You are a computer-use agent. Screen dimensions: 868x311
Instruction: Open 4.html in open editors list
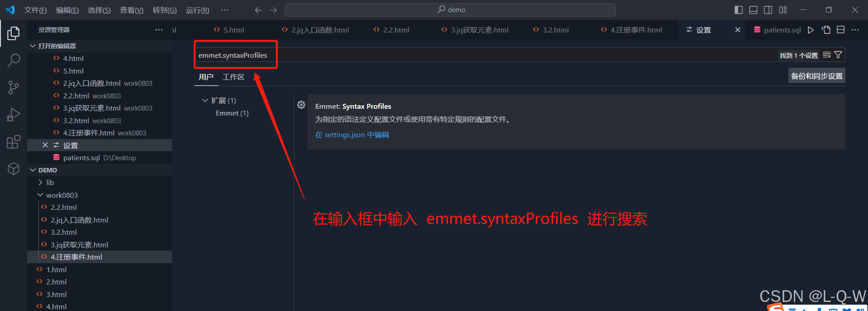point(99,58)
